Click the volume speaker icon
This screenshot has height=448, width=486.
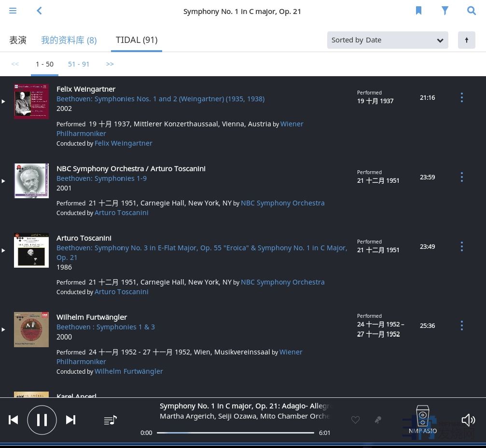[468, 420]
